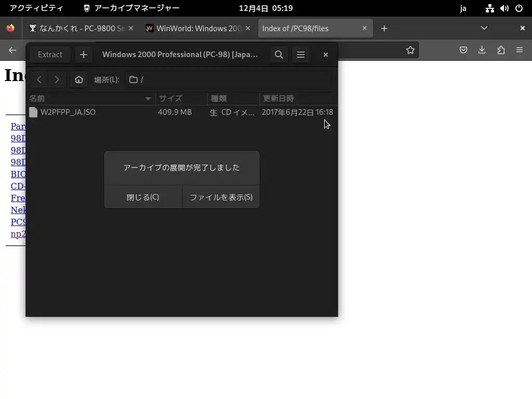Viewport: 532px width, 399px height.
Task: Click the Firefox back arrow
Action: coord(12,50)
